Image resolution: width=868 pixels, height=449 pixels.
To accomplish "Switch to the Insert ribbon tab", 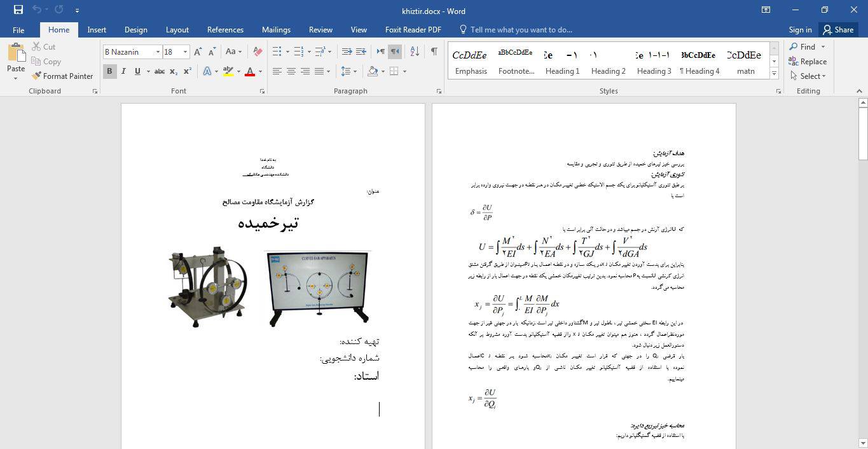I will click(x=97, y=30).
